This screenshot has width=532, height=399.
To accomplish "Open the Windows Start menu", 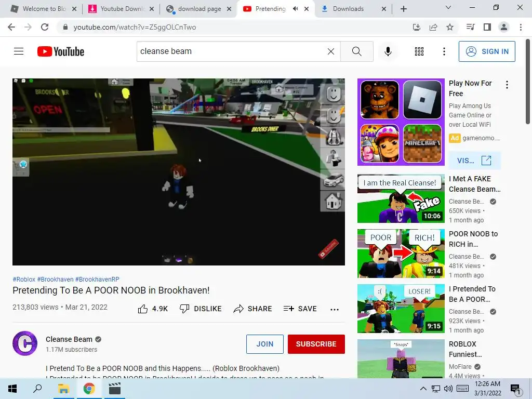I will (12, 389).
